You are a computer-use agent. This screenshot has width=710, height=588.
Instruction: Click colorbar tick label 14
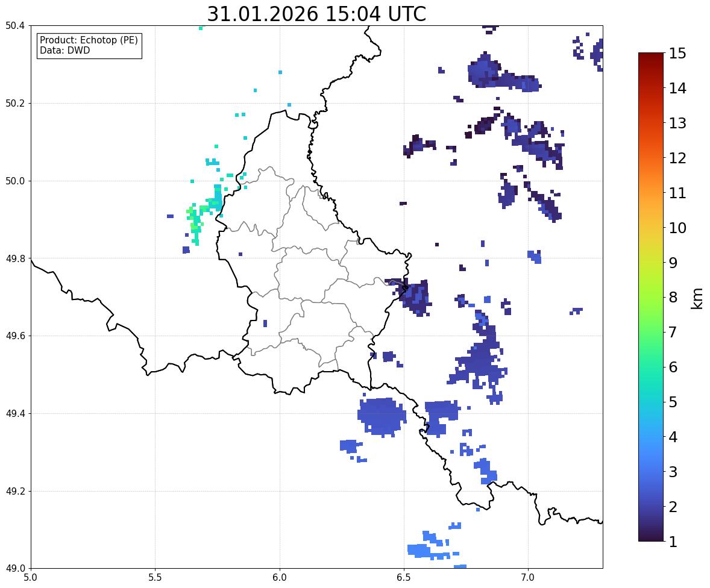[677, 89]
